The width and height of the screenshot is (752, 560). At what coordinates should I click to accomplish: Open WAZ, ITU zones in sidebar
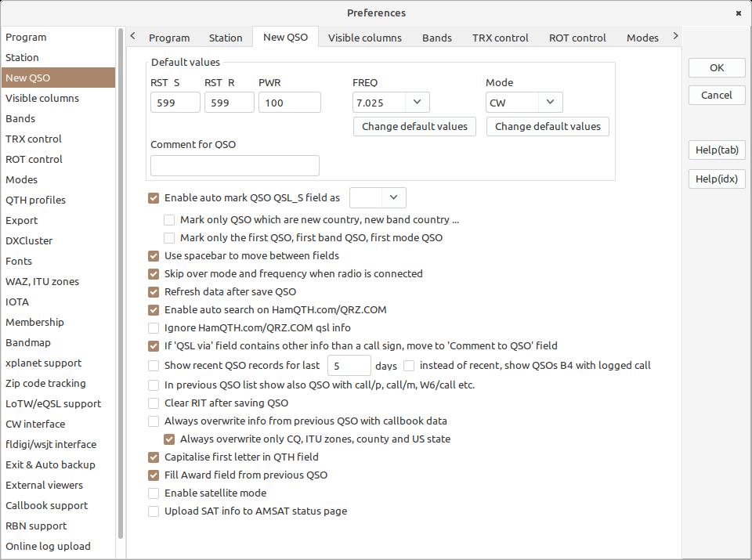point(58,281)
